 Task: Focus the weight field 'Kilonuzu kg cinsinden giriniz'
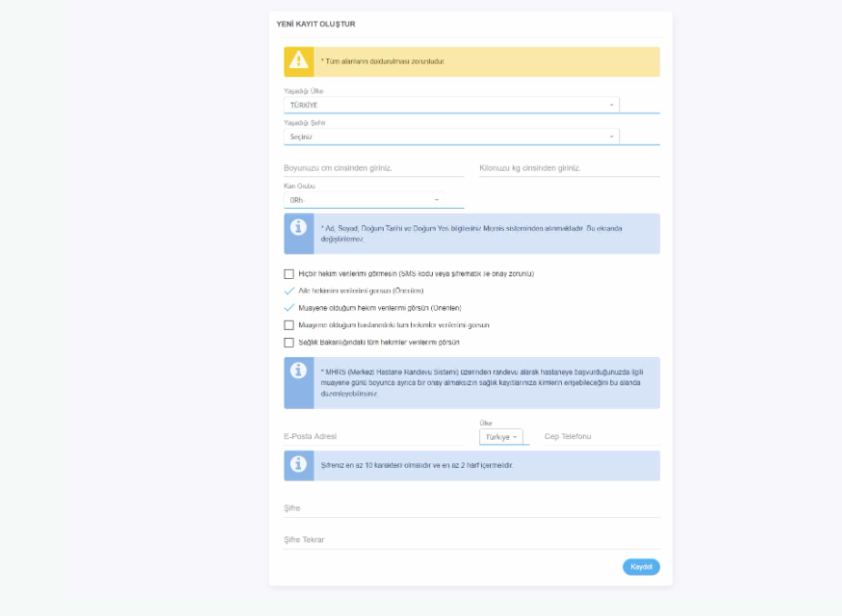569,168
